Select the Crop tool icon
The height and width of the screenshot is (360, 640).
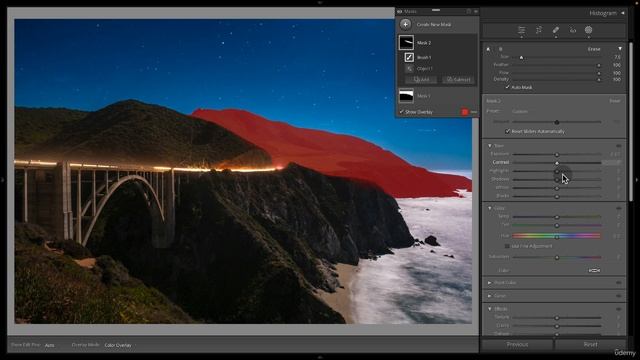(539, 30)
